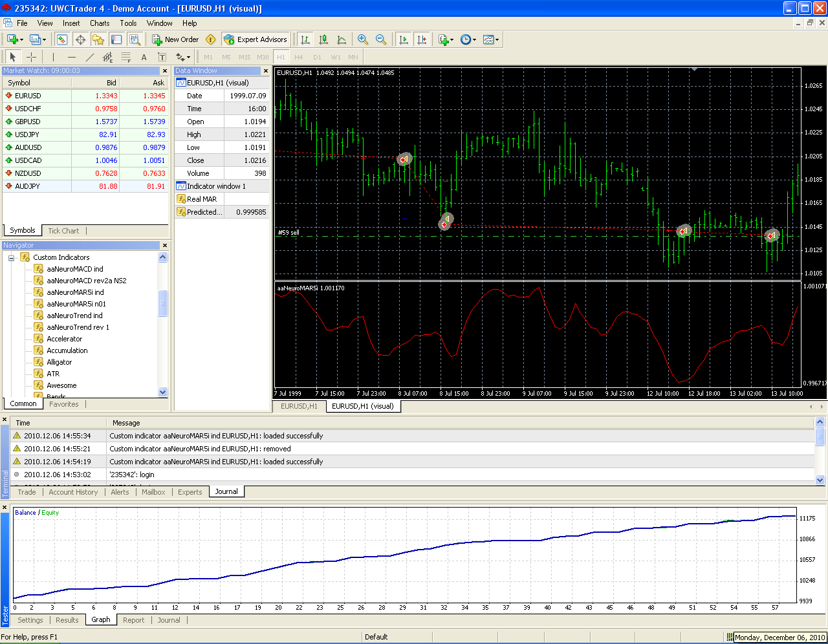Screen dimensions: 828x644
Task: Open the tester Results tab
Action: (67, 620)
